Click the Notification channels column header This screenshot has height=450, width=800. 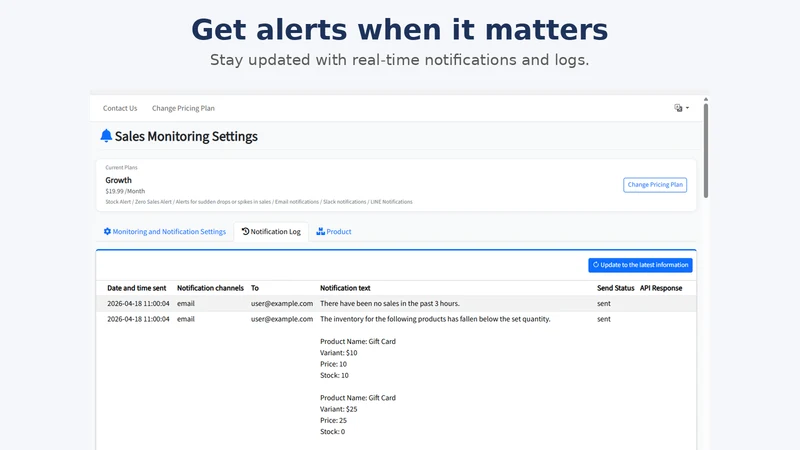pyautogui.click(x=210, y=288)
